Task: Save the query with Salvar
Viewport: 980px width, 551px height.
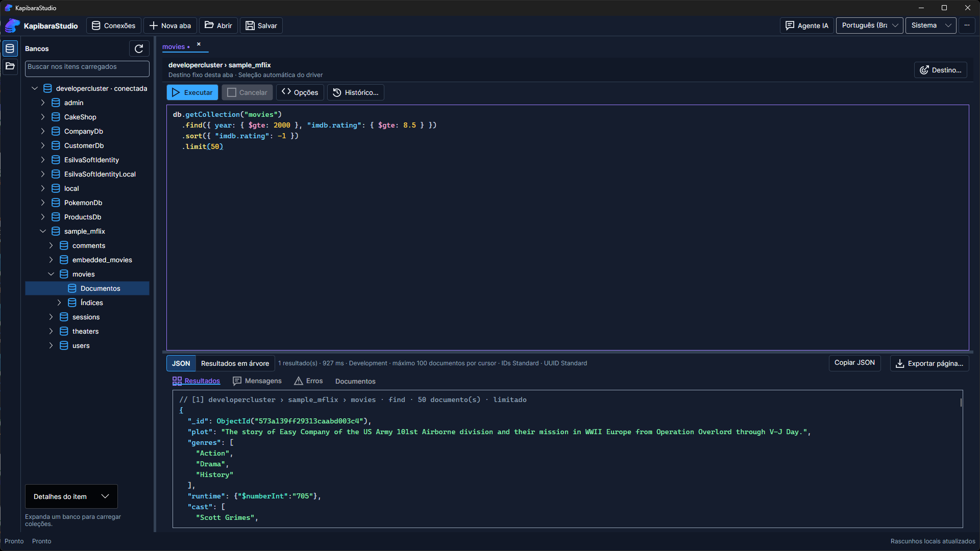Action: (x=261, y=26)
